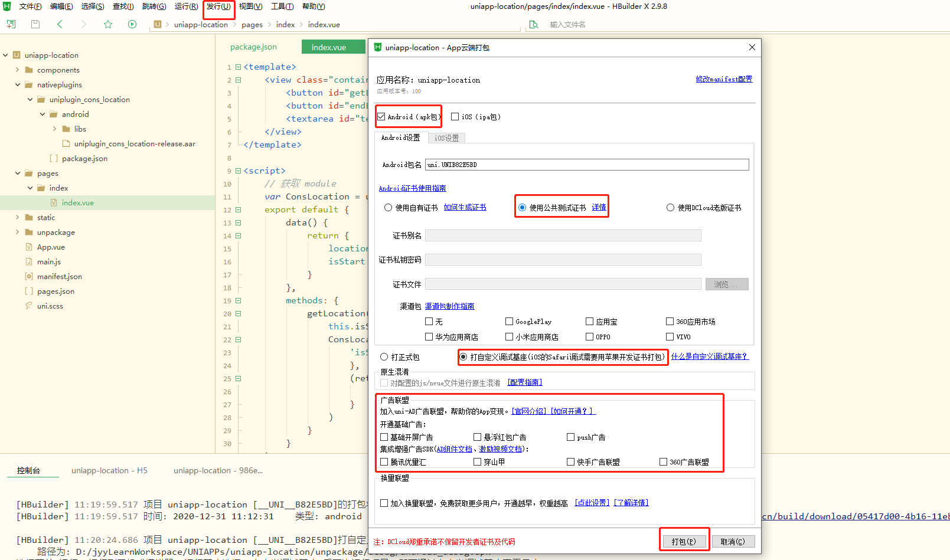Image resolution: width=950 pixels, height=560 pixels.
Task: Click the Save file icon in toolbar
Action: (35, 24)
